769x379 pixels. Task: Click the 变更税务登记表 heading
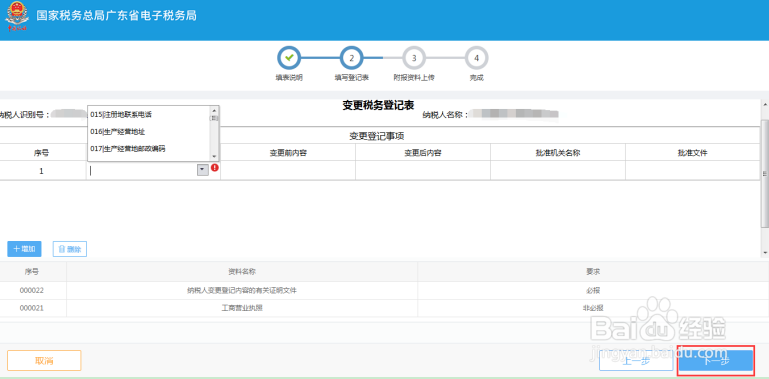378,105
